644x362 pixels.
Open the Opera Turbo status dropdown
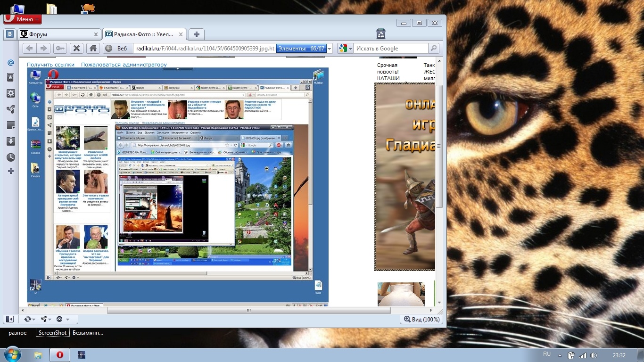(62, 319)
